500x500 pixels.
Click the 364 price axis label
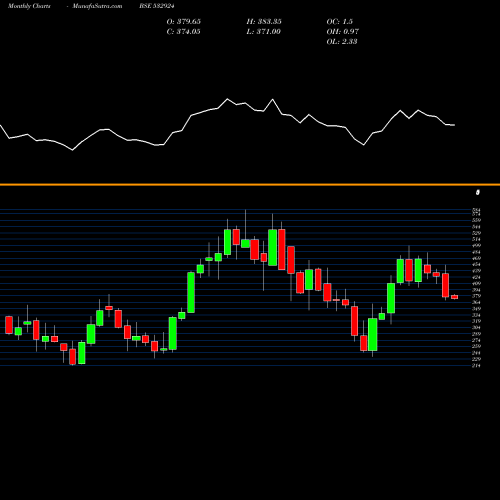476,302
